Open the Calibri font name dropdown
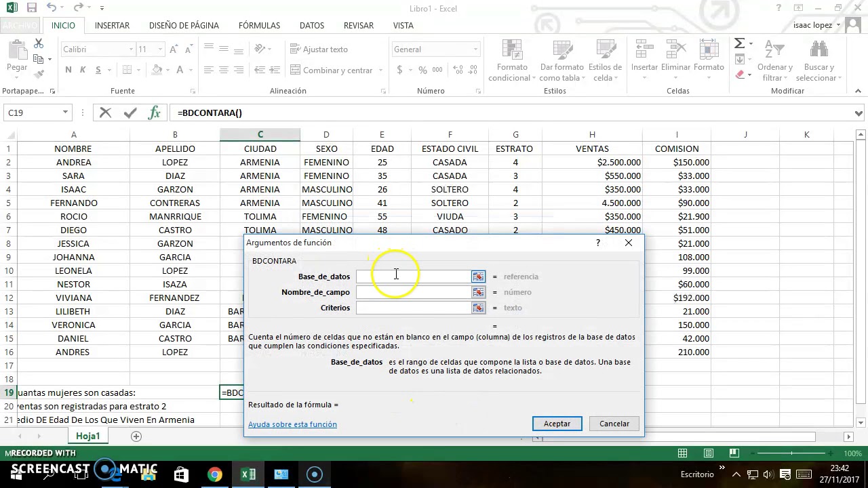Screen dimensions: 868x488 (x=131, y=49)
